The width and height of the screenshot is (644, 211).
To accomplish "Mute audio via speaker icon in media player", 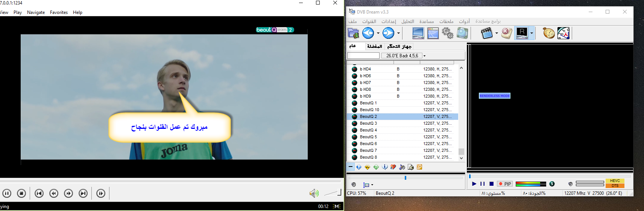I will [x=313, y=193].
